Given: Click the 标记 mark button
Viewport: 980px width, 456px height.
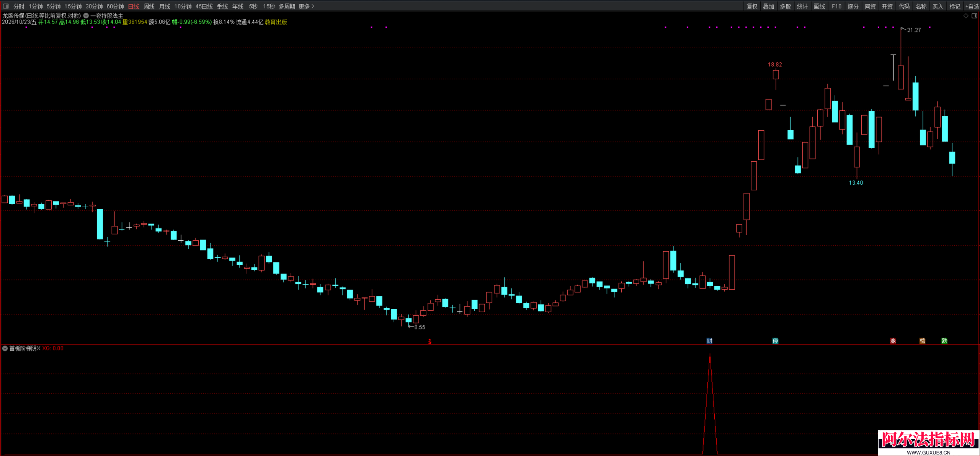Looking at the screenshot, I should pos(955,6).
